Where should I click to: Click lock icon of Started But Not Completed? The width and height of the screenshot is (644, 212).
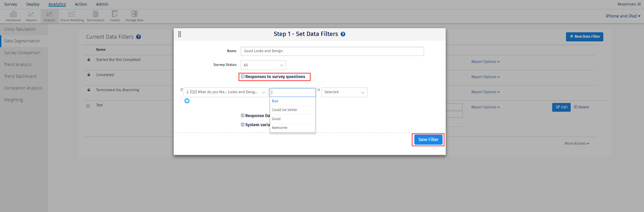coord(89,60)
